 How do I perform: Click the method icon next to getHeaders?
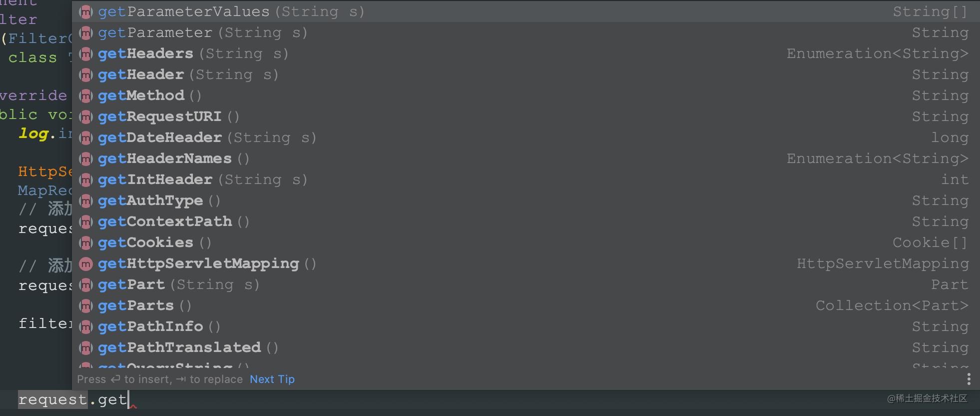tap(86, 53)
